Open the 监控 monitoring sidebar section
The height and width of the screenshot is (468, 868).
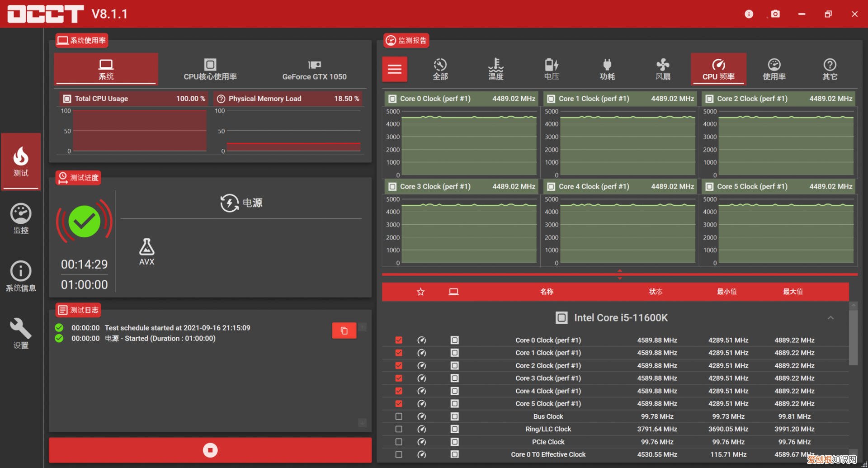pyautogui.click(x=21, y=219)
